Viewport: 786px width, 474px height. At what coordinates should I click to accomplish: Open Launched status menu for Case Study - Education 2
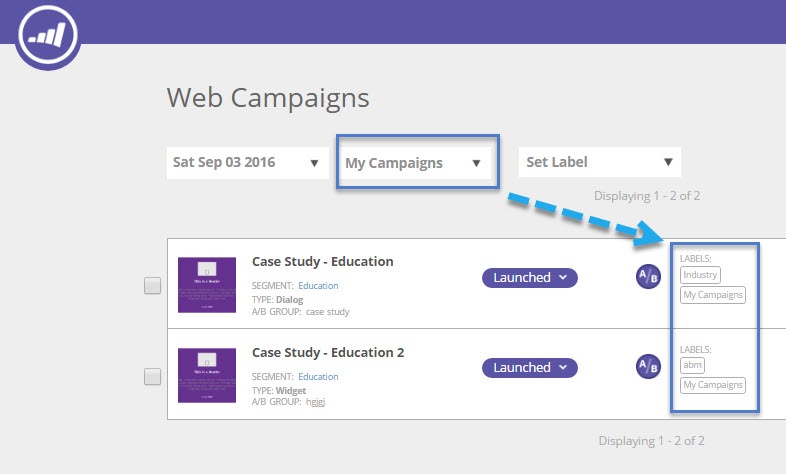pos(529,367)
